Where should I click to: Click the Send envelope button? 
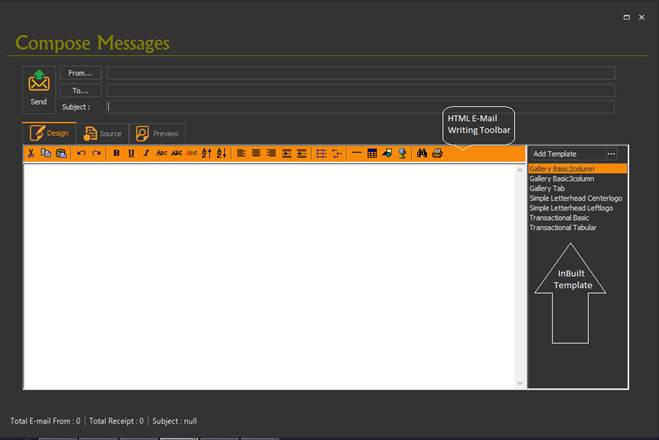pos(39,89)
